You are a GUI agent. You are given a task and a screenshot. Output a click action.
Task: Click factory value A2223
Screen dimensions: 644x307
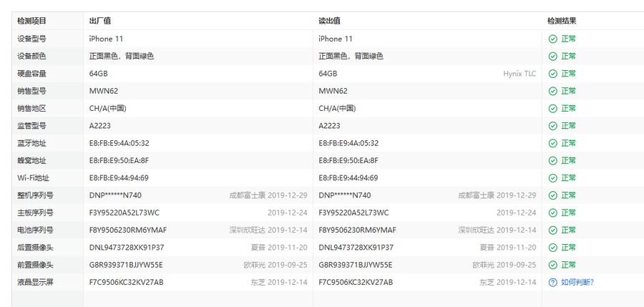[99, 126]
